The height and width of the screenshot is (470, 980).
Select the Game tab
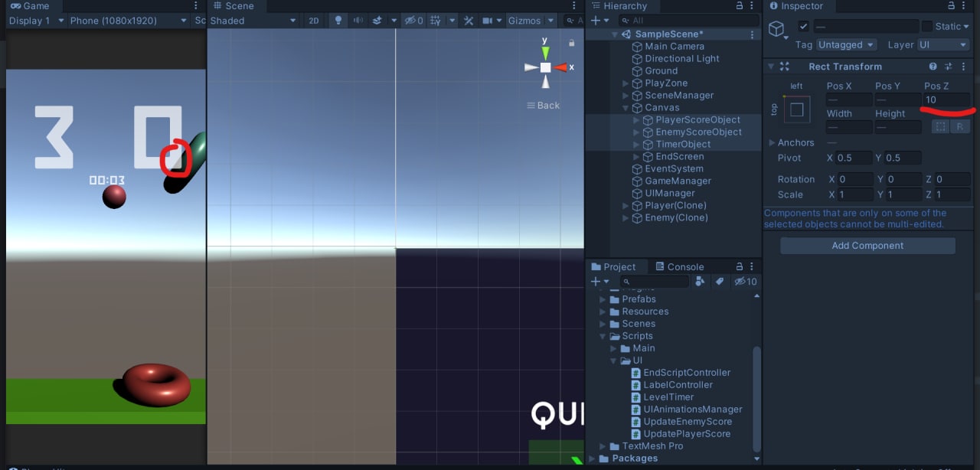click(x=29, y=6)
